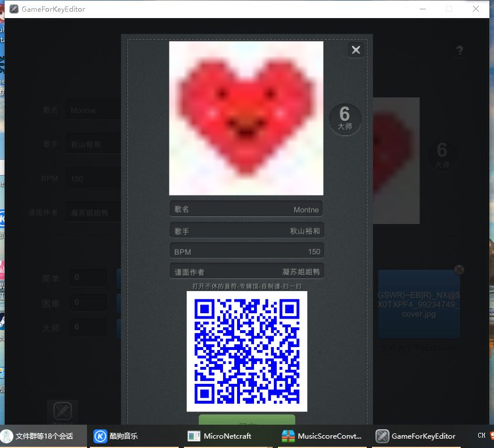The height and width of the screenshot is (448, 494).
Task: Remove the cover.jpg file with its red X
Action: pos(459,270)
